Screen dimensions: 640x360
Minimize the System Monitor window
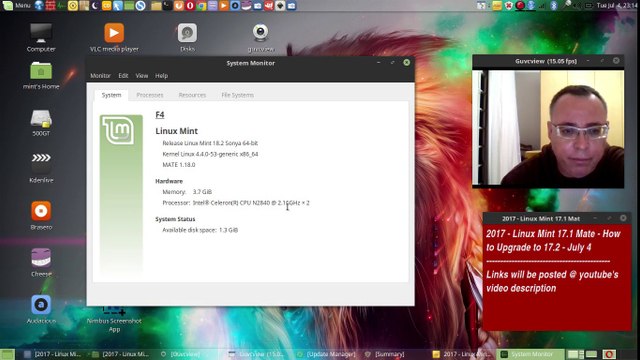pos(379,62)
